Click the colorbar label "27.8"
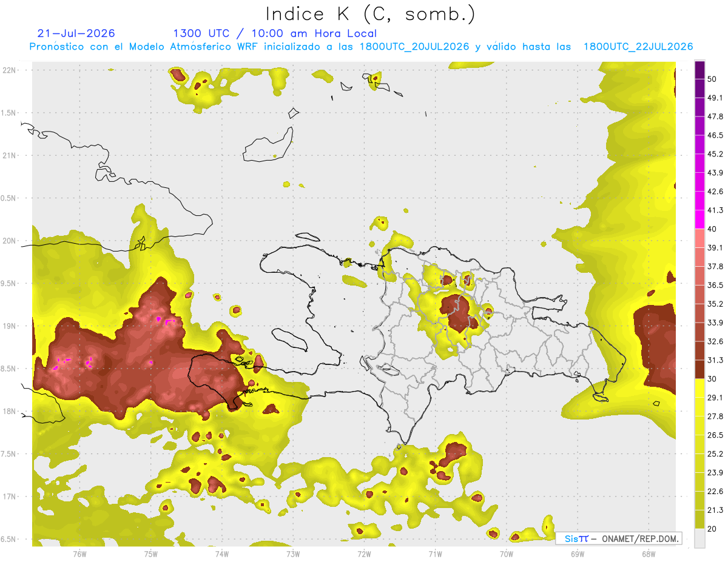Image resolution: width=728 pixels, height=562 pixels. coord(715,416)
